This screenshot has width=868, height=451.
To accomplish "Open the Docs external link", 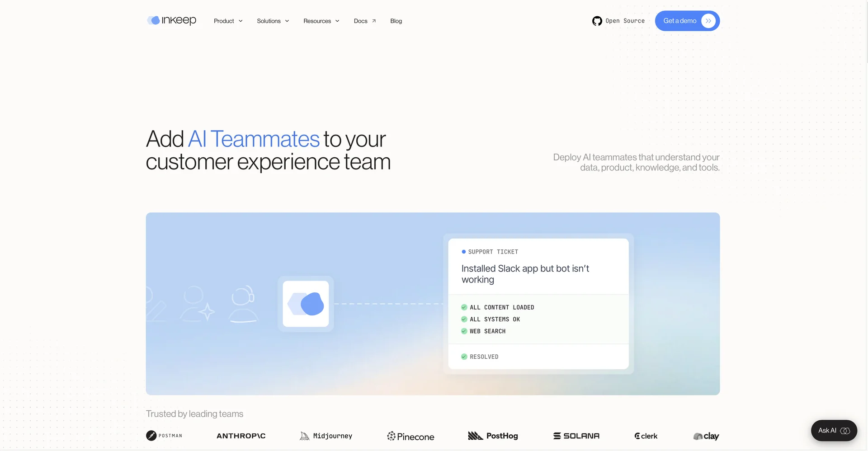I will (x=365, y=21).
